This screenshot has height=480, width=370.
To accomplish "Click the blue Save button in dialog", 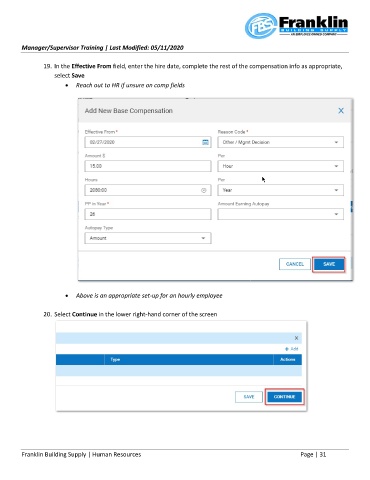I will (329, 264).
